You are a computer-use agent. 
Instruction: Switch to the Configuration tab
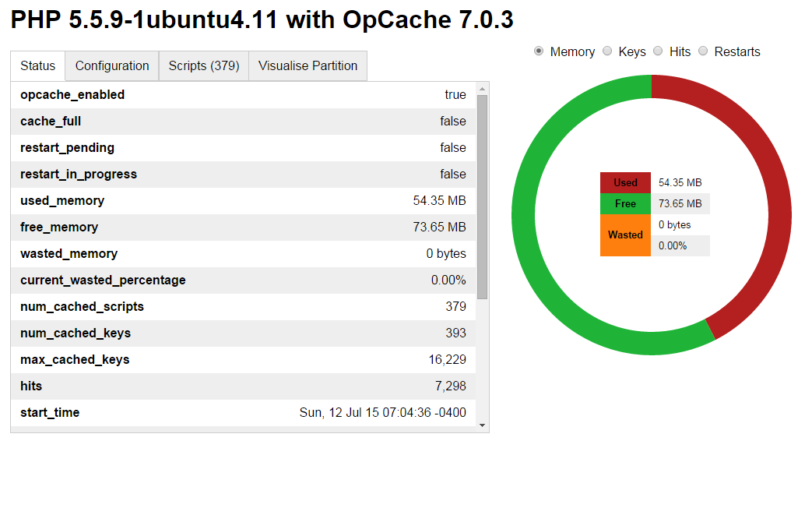tap(112, 66)
